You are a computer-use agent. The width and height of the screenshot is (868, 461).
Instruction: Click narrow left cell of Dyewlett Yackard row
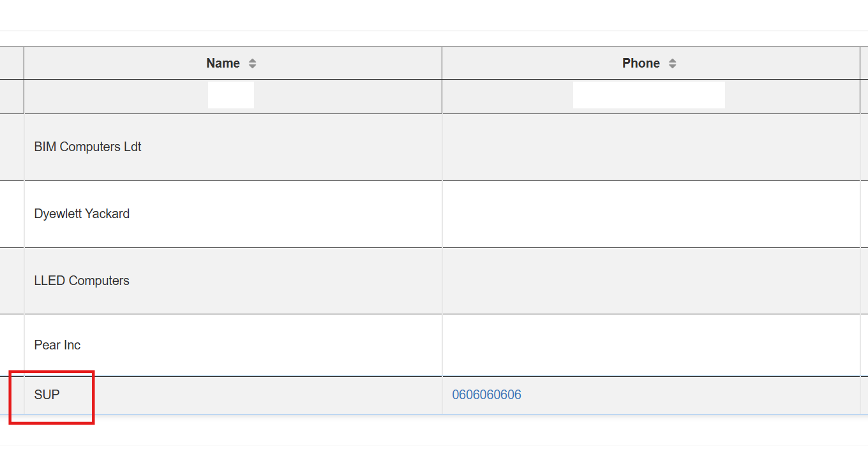tap(11, 214)
